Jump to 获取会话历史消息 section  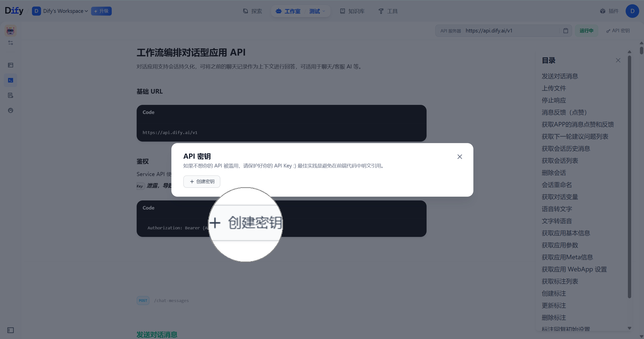point(566,149)
